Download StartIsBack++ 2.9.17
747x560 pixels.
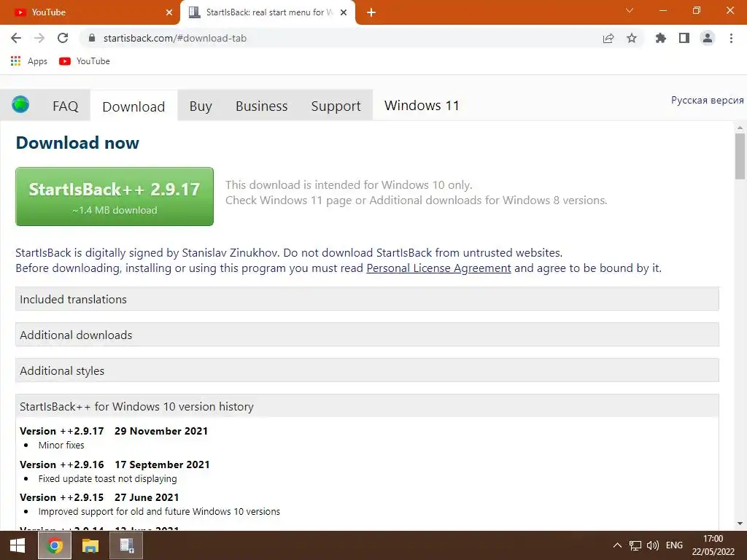(x=115, y=196)
